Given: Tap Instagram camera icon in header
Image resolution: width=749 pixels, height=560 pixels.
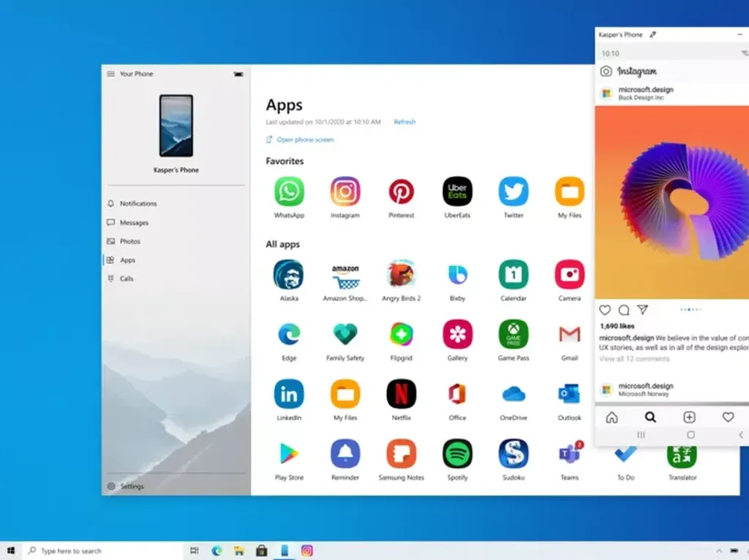Looking at the screenshot, I should (606, 71).
